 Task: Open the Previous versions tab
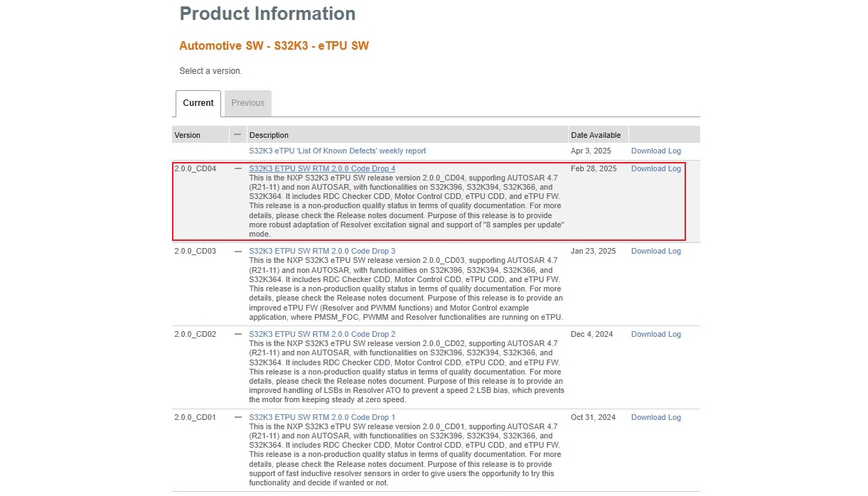pyautogui.click(x=247, y=103)
